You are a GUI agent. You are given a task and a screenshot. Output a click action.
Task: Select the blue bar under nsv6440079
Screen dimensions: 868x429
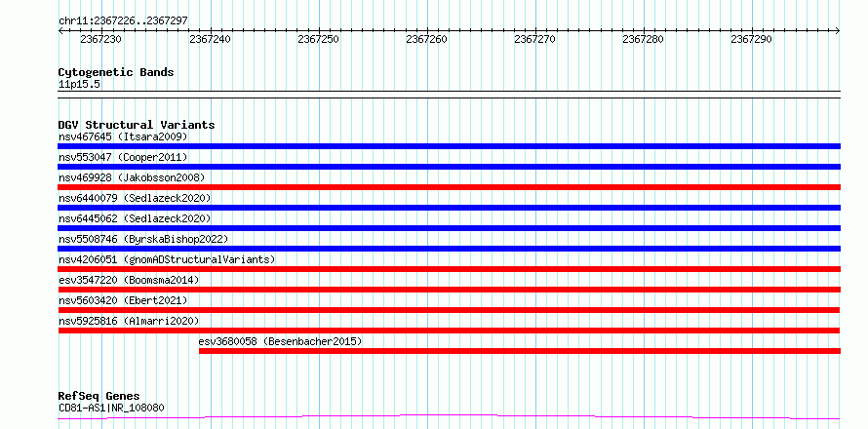click(449, 208)
